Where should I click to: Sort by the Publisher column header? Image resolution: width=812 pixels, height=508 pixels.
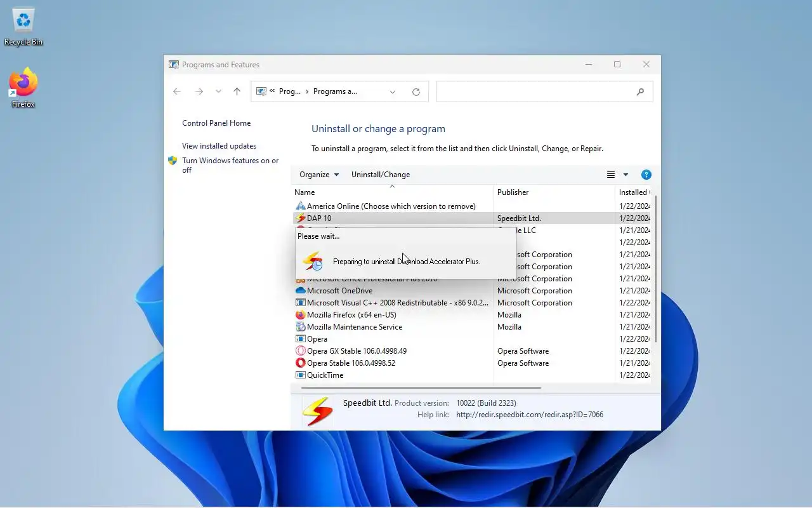(x=554, y=192)
